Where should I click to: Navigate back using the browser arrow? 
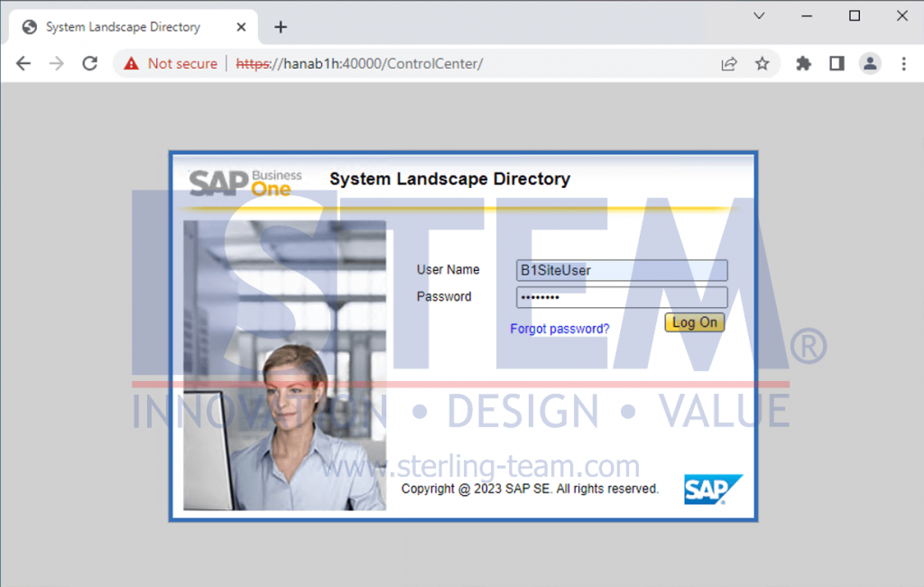pyautogui.click(x=23, y=63)
